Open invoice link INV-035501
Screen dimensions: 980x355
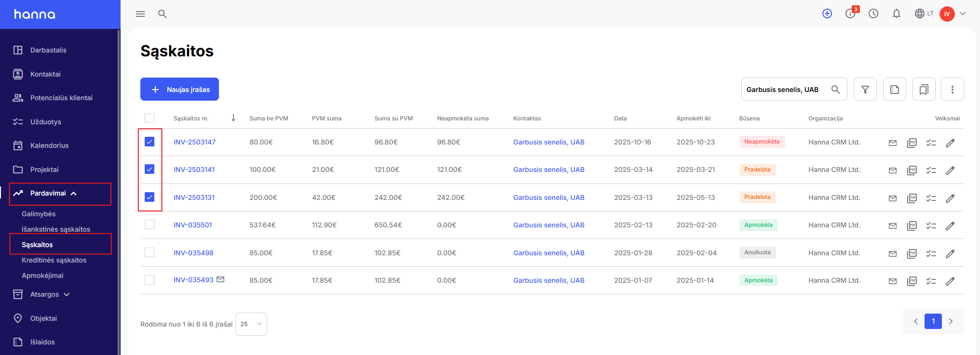[192, 225]
